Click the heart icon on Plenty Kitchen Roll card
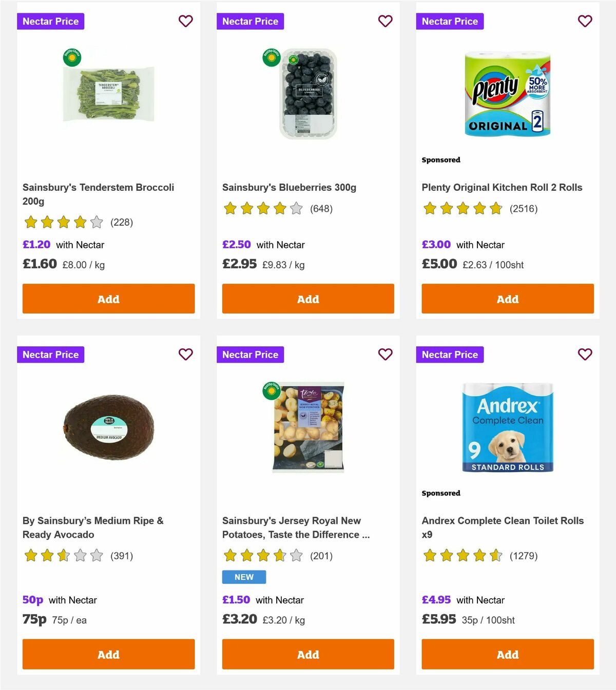Screen dimensions: 616x690 [585, 21]
